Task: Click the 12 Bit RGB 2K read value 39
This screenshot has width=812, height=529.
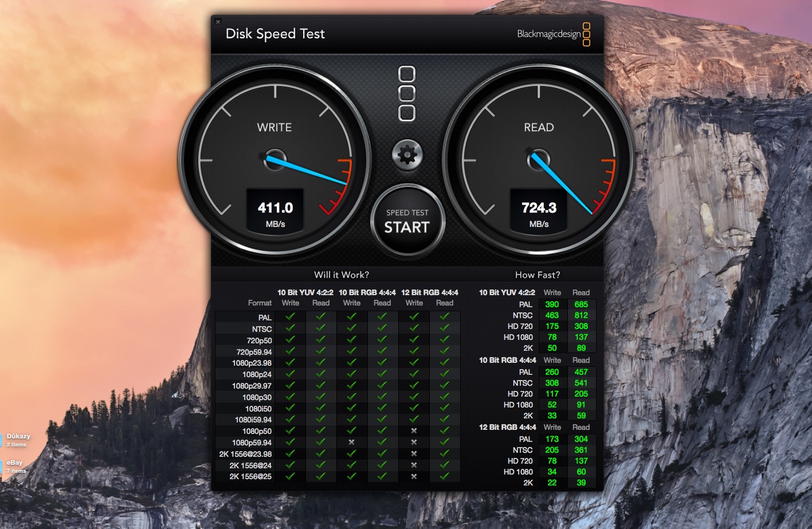Action: 581,483
